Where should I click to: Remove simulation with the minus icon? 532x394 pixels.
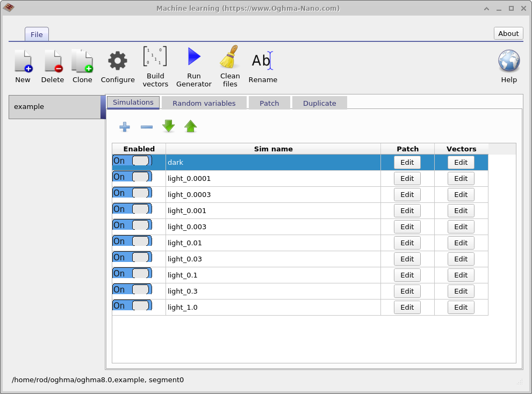[147, 127]
